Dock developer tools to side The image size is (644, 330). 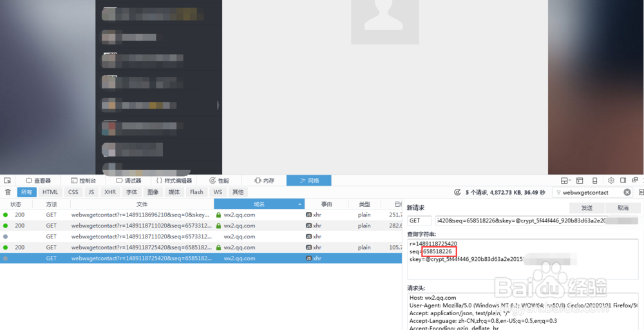pyautogui.click(x=623, y=180)
